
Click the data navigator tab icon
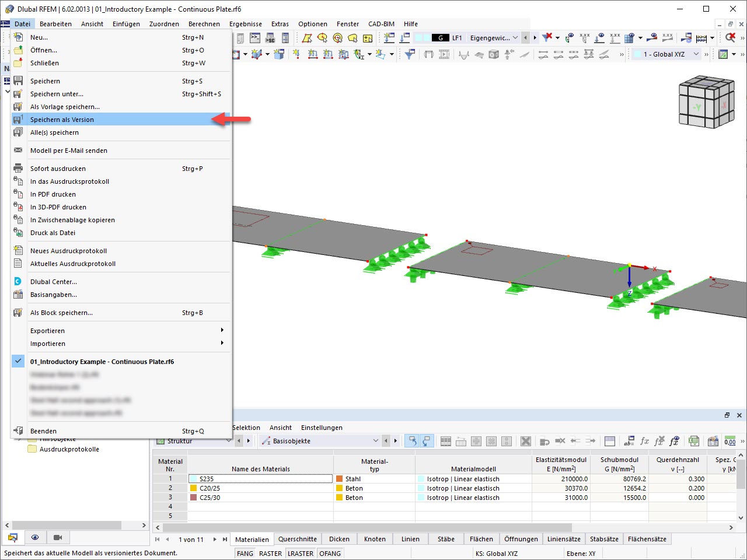pos(12,537)
